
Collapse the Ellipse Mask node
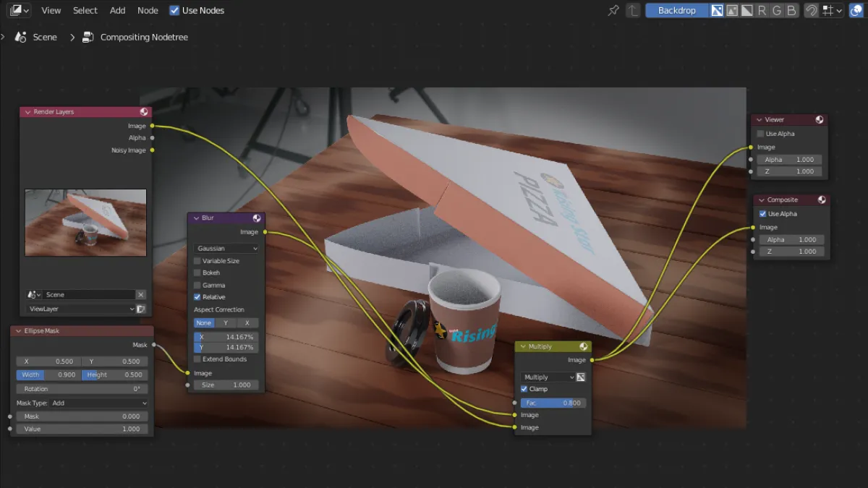click(x=19, y=331)
